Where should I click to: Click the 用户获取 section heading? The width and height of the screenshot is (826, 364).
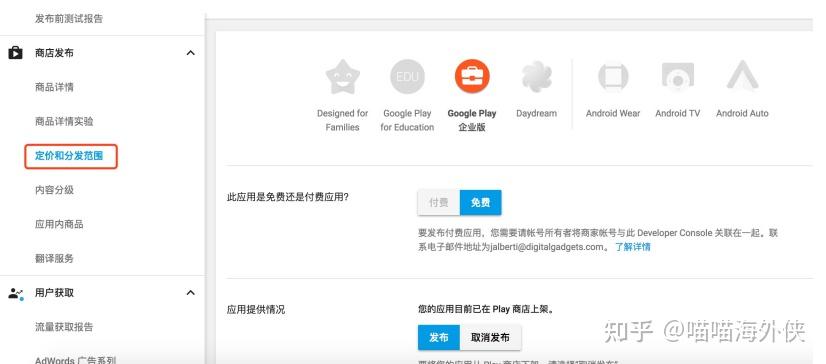click(x=54, y=293)
